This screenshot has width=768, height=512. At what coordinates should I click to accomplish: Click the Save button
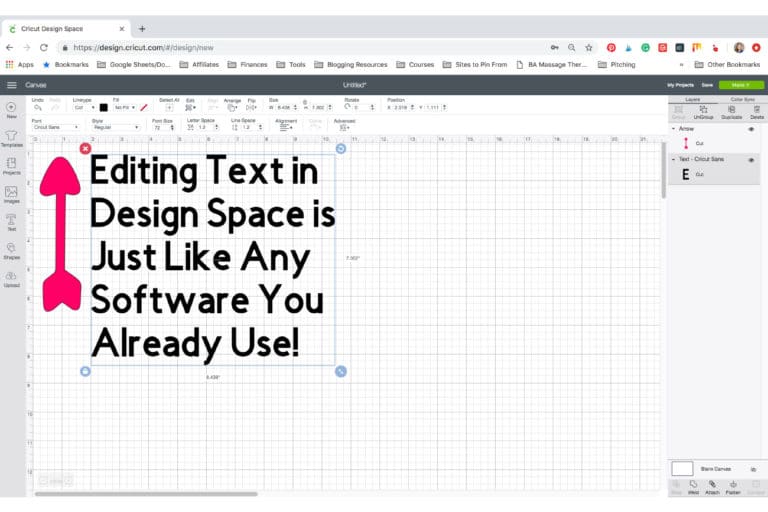[x=707, y=85]
